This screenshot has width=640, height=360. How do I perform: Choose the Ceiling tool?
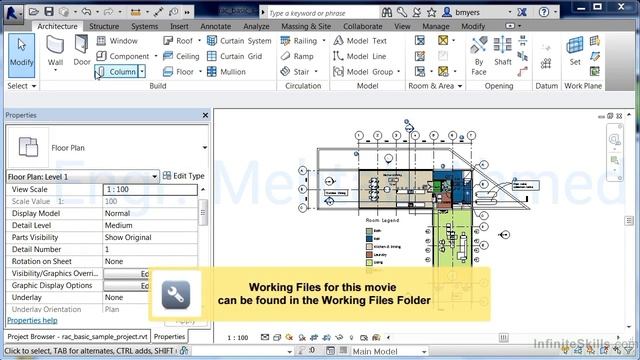point(181,56)
